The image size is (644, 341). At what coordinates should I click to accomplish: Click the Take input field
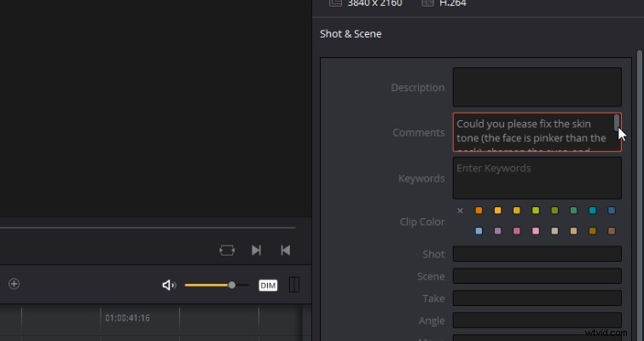pyautogui.click(x=537, y=298)
